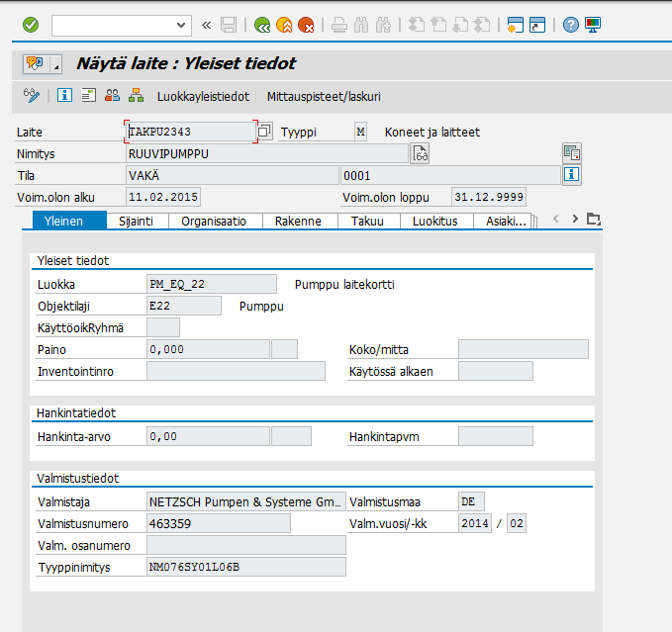Click the red Cancel icon
Screen dimensions: 672x632
coord(306,26)
